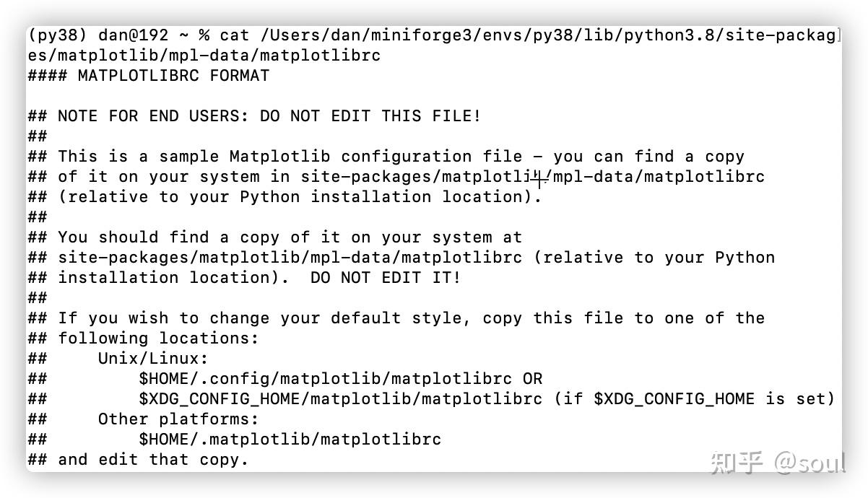The image size is (868, 498).
Task: Click the "$XDG_CONFIG_HOME/matplotlib/matplotlibrc" path
Action: click(340, 398)
